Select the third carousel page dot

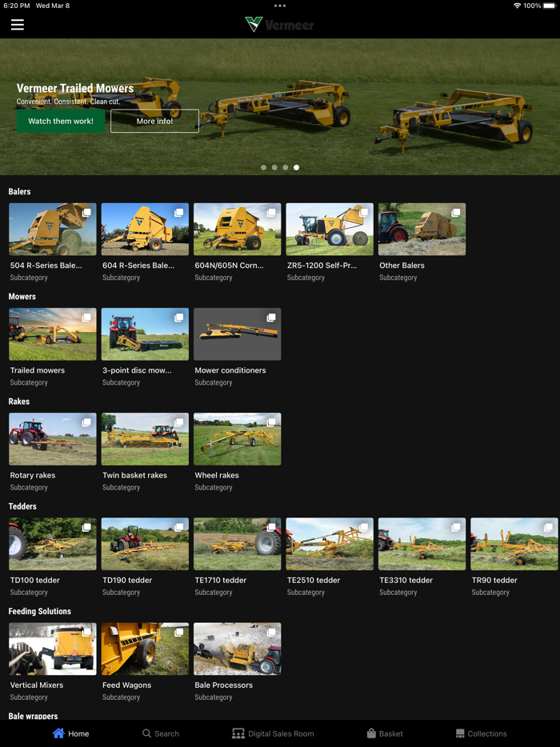285,167
